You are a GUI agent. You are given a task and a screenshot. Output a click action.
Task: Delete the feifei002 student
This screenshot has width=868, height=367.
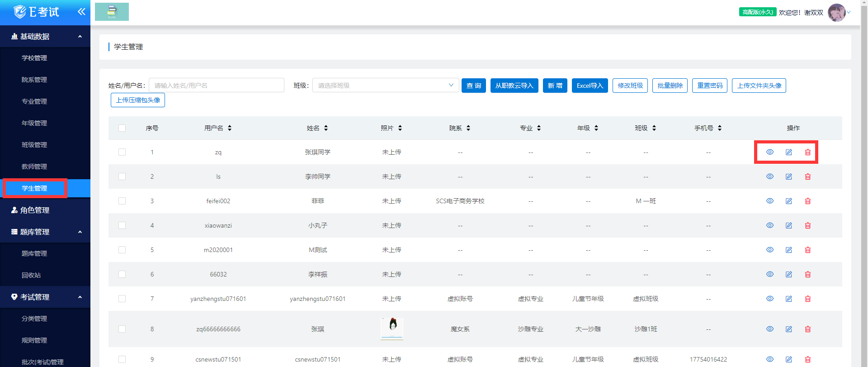(808, 201)
